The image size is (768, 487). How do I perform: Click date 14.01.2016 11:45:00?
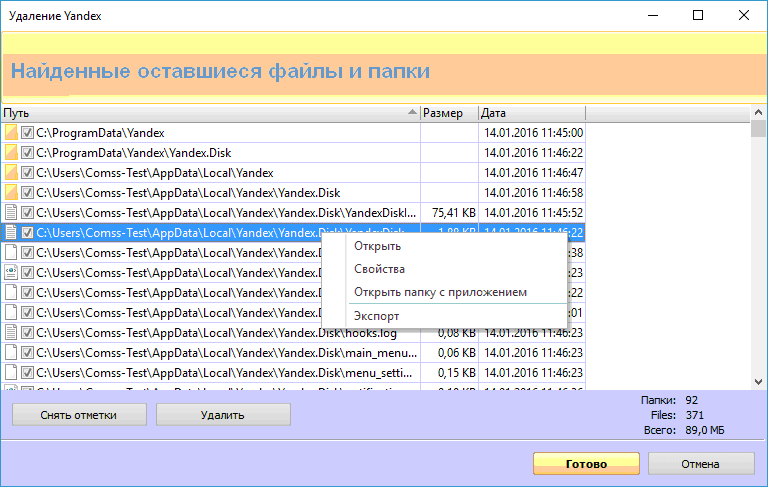coord(533,133)
